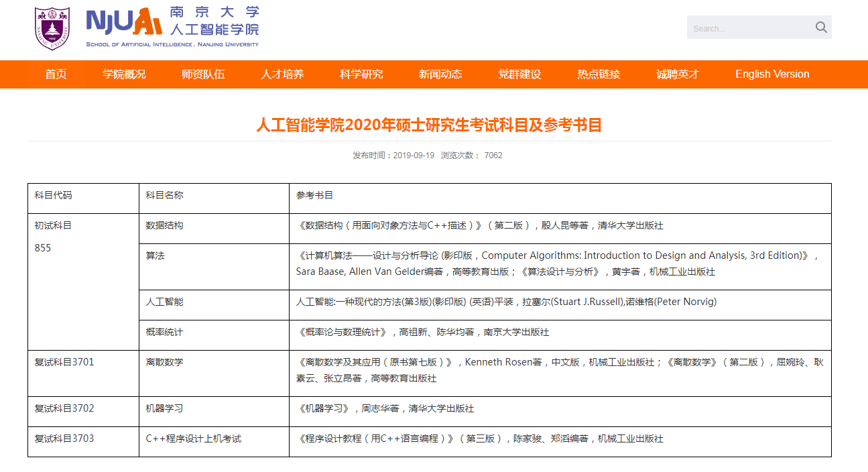
Task: Click the search magnifier icon
Action: 821,27
